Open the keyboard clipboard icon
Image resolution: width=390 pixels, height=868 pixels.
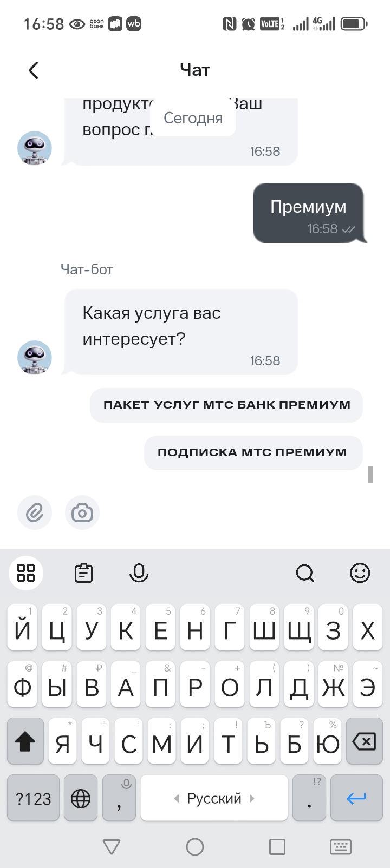click(x=83, y=573)
